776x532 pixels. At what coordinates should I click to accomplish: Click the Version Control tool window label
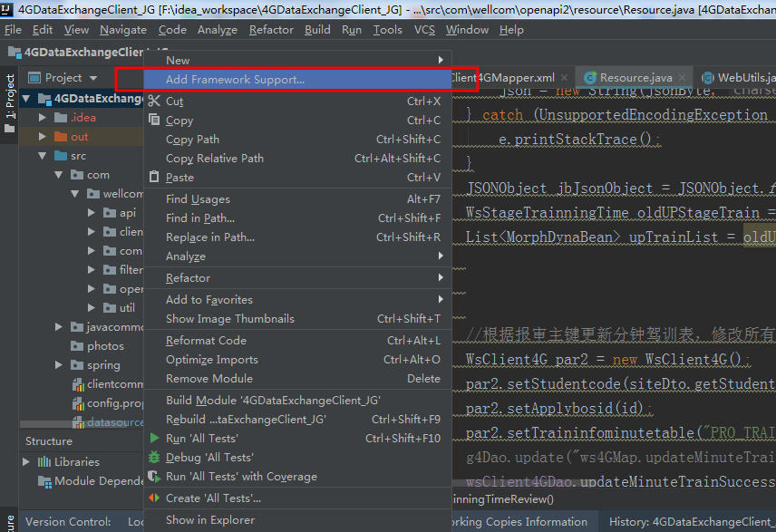click(68, 522)
